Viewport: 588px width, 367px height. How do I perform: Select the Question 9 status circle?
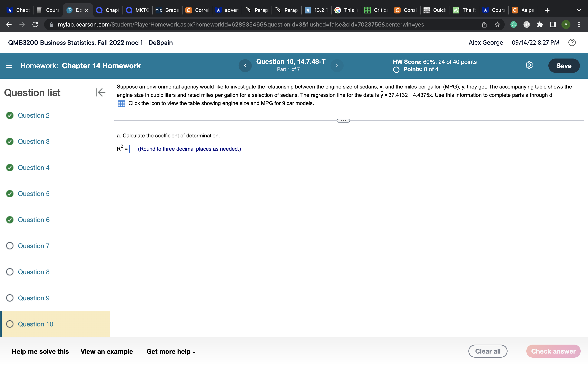(x=10, y=298)
